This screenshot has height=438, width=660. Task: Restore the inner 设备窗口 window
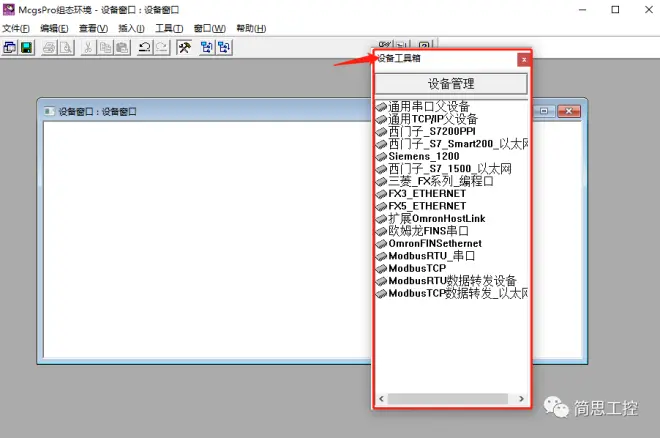pyautogui.click(x=544, y=111)
